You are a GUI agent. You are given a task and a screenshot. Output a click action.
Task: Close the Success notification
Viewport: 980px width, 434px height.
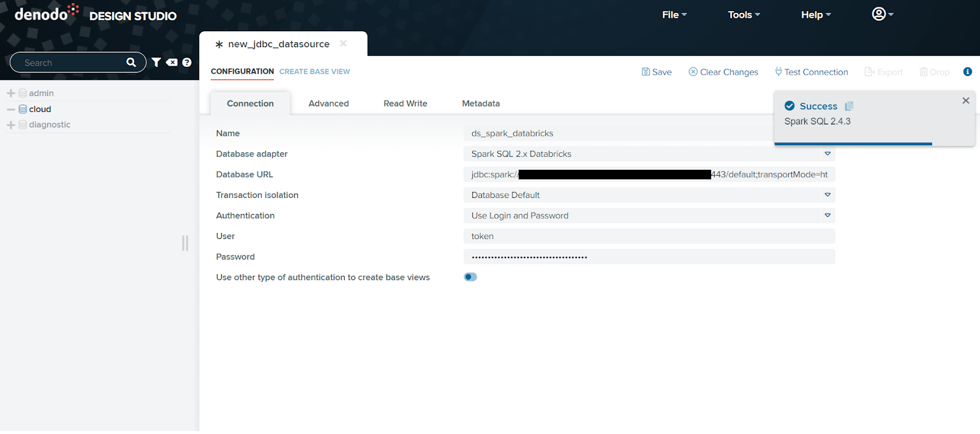tap(966, 101)
